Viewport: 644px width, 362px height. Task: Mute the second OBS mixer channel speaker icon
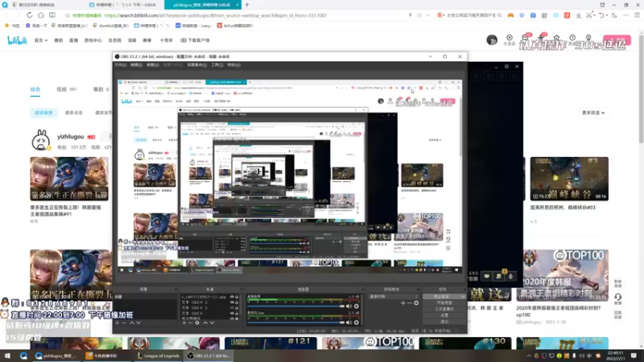(x=349, y=323)
